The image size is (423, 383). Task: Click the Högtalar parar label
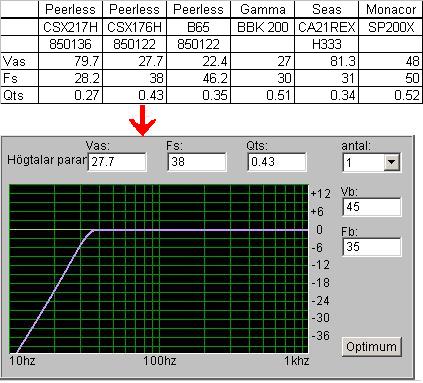tap(47, 160)
